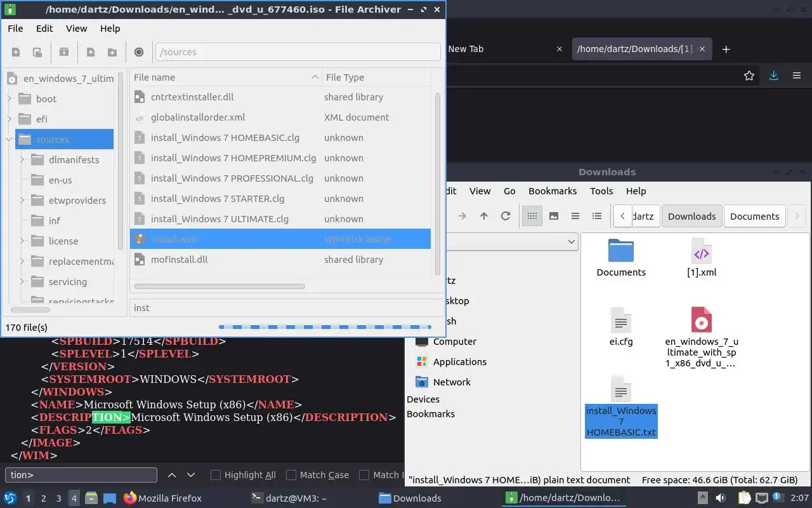Click the /sources location field

298,52
